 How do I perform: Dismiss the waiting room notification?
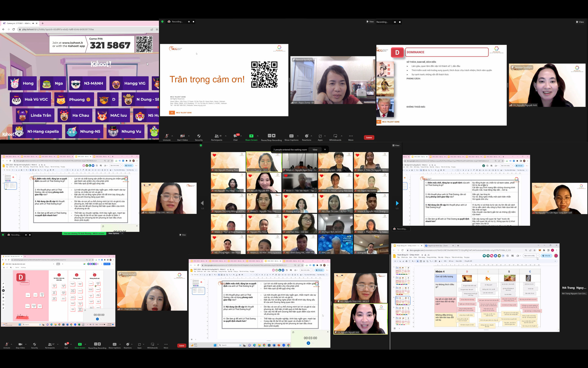point(325,150)
